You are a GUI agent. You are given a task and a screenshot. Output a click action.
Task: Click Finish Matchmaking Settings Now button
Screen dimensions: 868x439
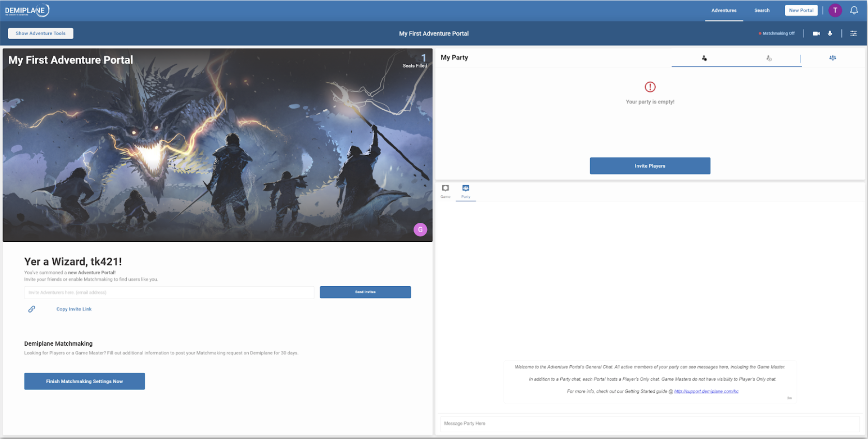(x=85, y=381)
